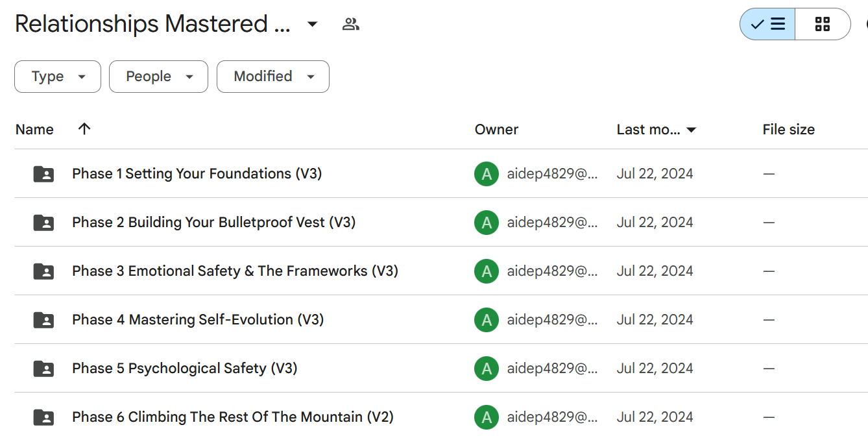
Task: Click the Phase 5 shared folder icon
Action: 43,369
